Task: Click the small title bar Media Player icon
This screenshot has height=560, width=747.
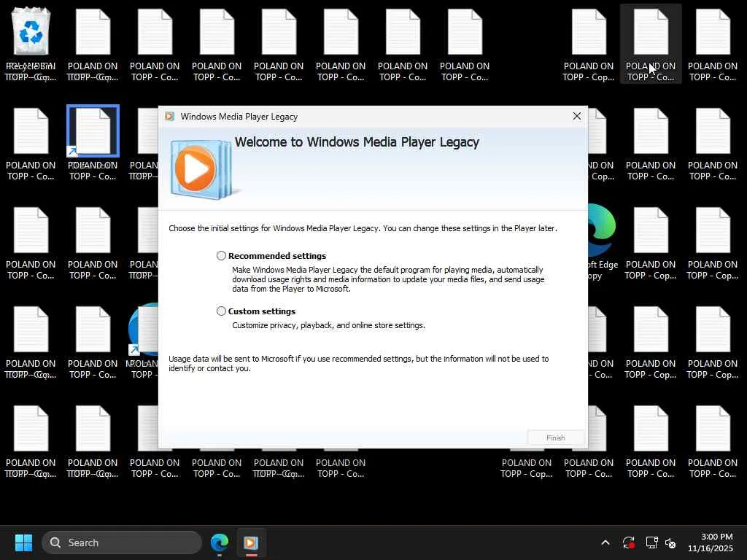Action: pos(169,117)
